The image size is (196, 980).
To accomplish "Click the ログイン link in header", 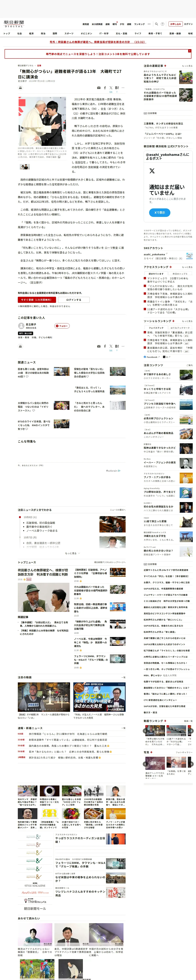I will (188, 24).
